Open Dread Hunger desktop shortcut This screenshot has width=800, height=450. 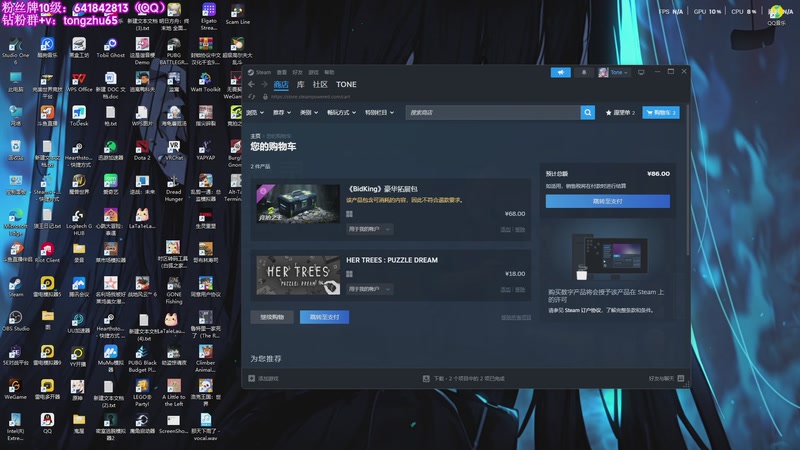point(173,188)
